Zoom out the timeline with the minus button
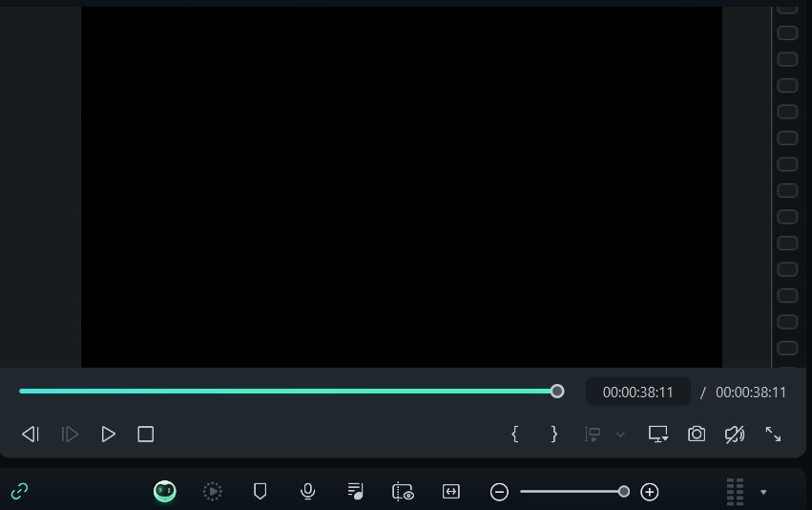This screenshot has height=510, width=812. pyautogui.click(x=499, y=492)
